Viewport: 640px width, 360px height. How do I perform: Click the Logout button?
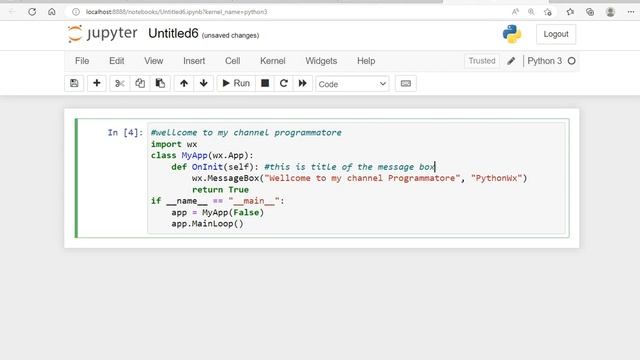[556, 34]
